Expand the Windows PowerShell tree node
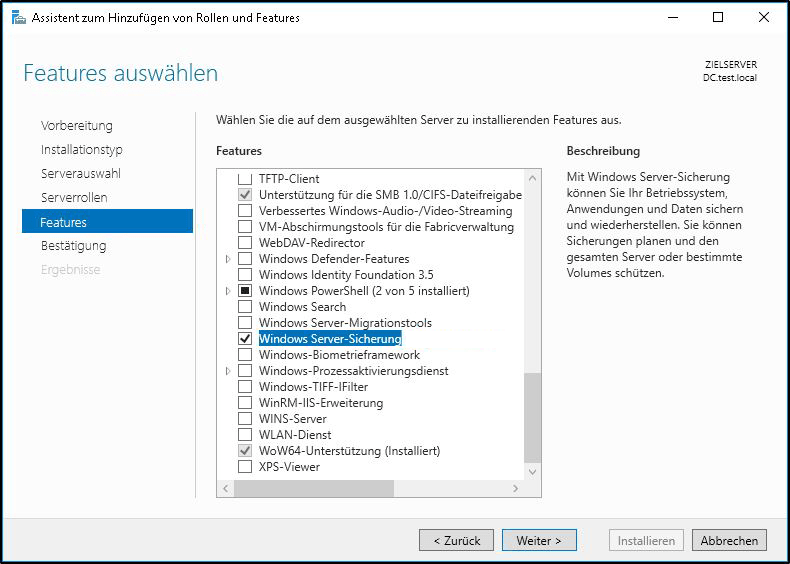 228,291
